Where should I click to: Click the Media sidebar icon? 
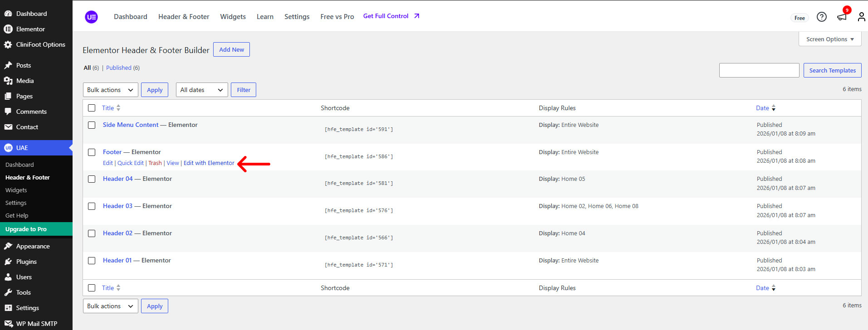[x=8, y=81]
